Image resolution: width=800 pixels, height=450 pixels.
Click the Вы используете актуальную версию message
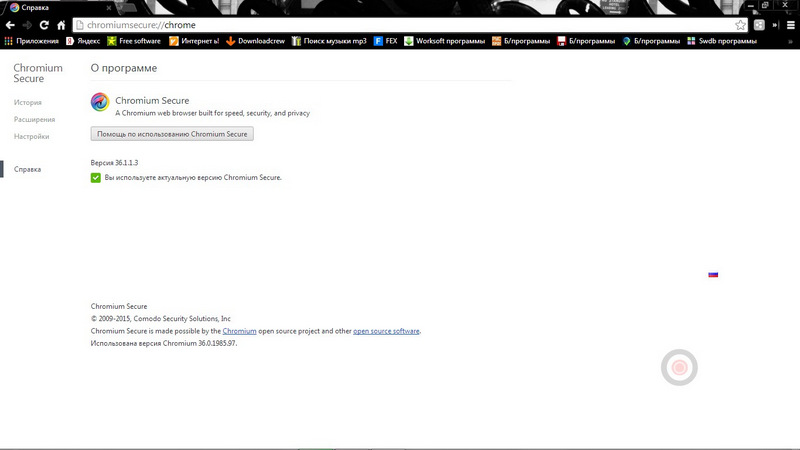(193, 178)
